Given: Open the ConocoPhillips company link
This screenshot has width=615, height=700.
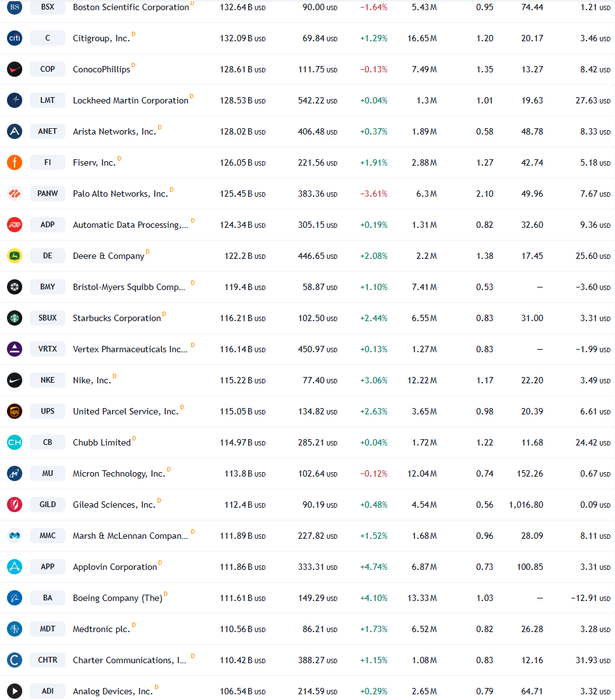Looking at the screenshot, I should click(x=102, y=70).
